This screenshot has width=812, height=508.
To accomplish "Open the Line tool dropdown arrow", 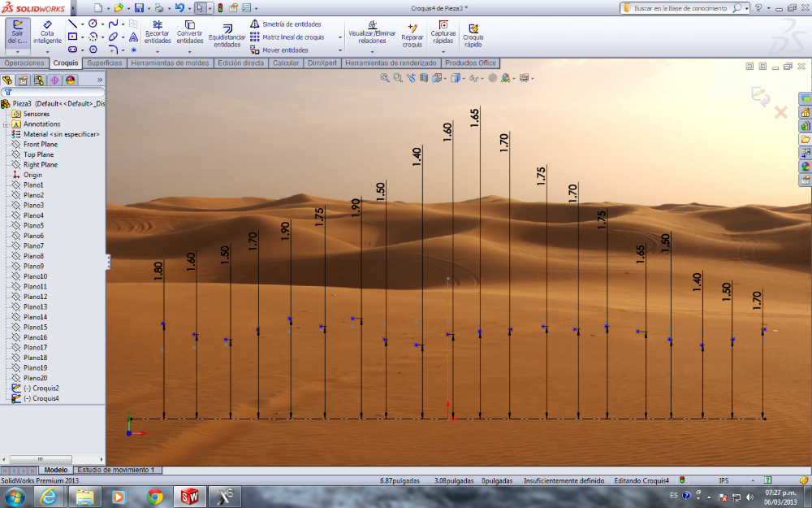I will point(82,24).
